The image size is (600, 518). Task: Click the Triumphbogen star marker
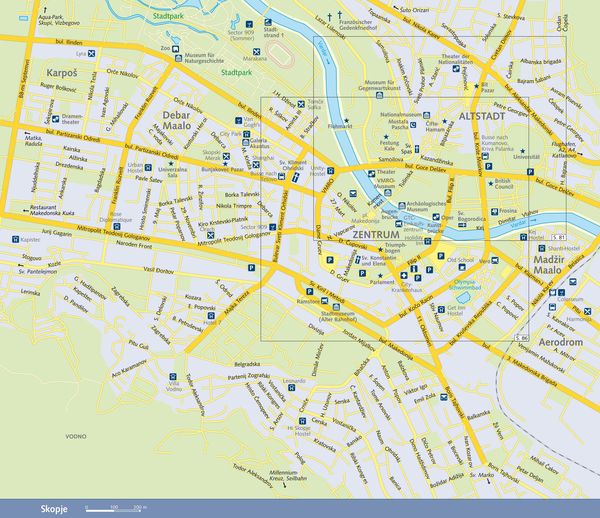[x=380, y=249]
